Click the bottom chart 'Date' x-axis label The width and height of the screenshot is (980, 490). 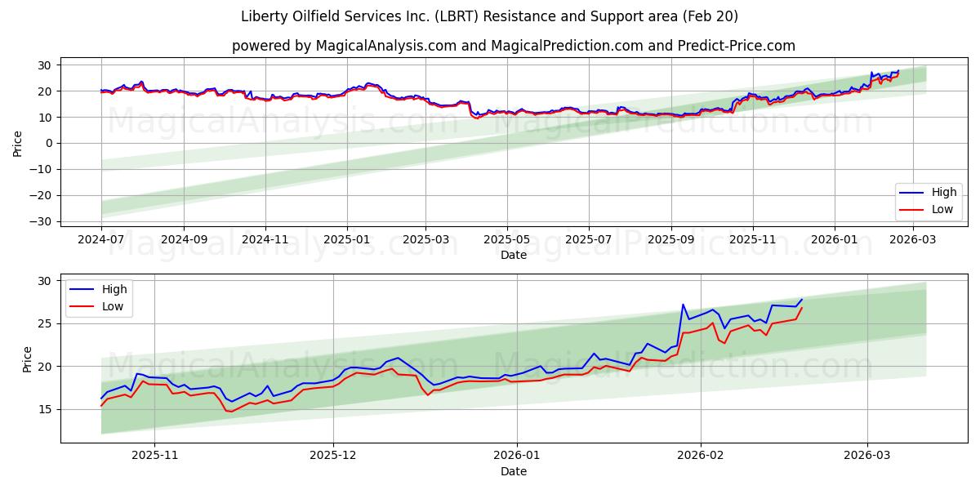[514, 471]
